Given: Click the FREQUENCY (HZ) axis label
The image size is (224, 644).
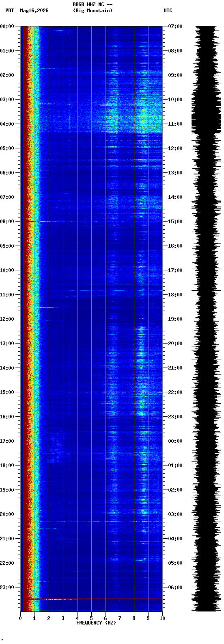Looking at the screenshot, I should 96,623.
